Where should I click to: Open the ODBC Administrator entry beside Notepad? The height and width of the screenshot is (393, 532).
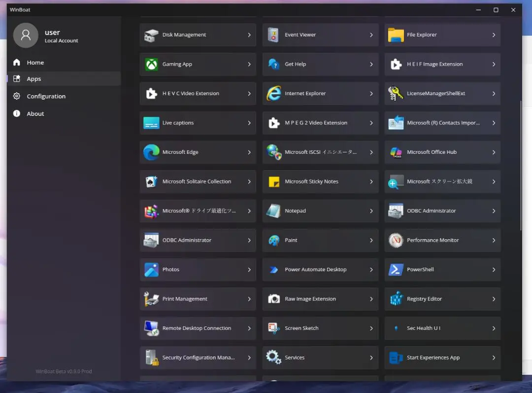tap(442, 211)
